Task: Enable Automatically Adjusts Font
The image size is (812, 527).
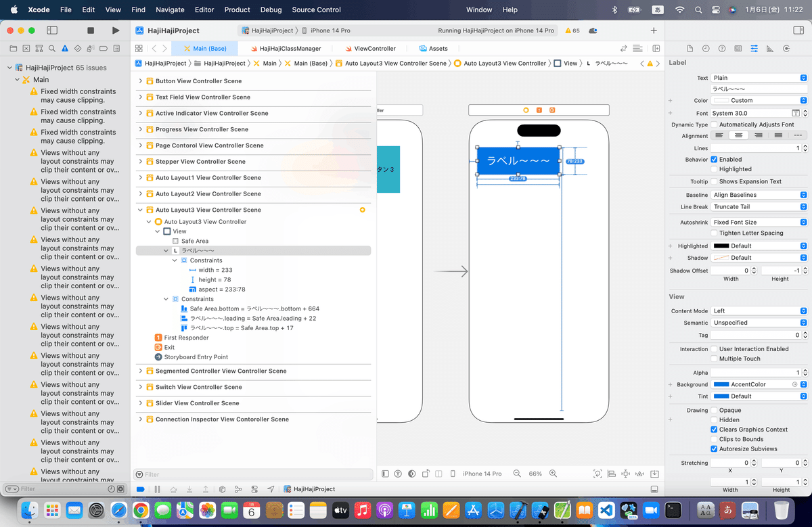Action: click(715, 124)
